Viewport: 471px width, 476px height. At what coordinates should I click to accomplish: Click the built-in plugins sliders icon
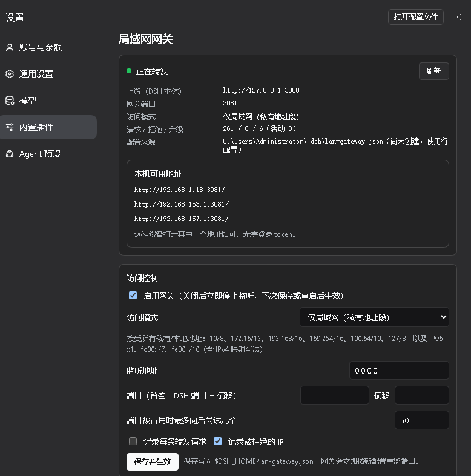click(x=10, y=127)
